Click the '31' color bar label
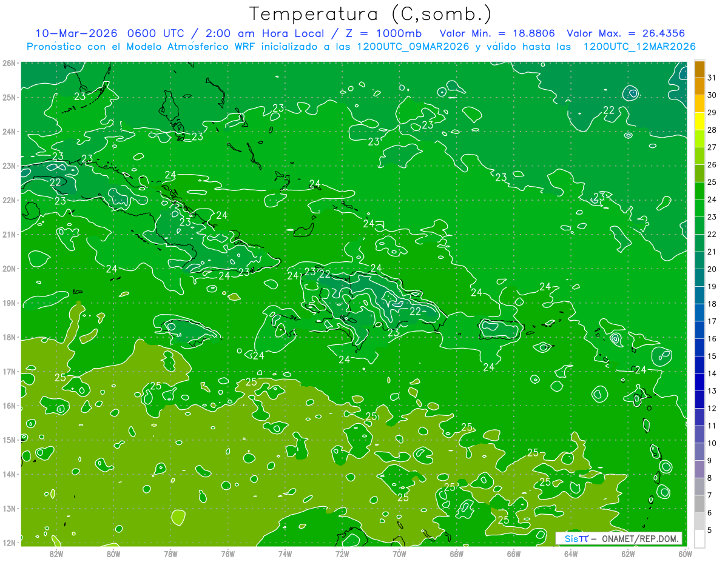 pyautogui.click(x=712, y=78)
